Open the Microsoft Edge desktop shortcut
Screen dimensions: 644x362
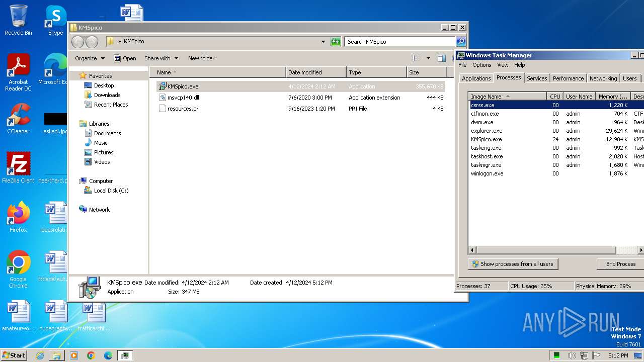[54, 69]
